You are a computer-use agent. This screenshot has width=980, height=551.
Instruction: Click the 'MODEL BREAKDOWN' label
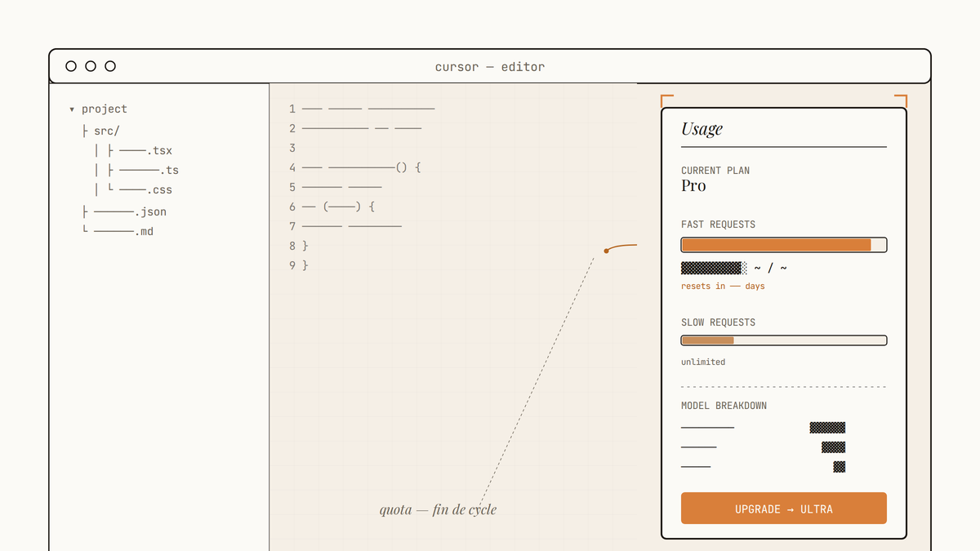coord(724,406)
